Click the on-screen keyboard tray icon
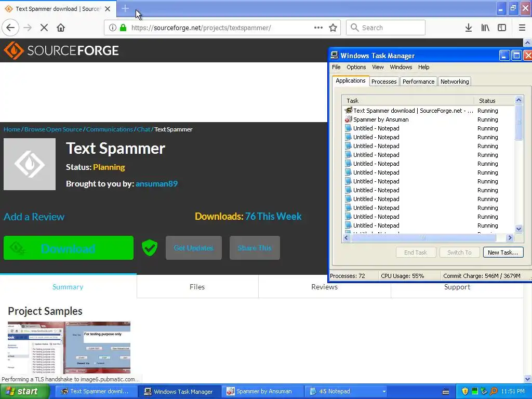Screen dimensions: 532x399 (446, 392)
